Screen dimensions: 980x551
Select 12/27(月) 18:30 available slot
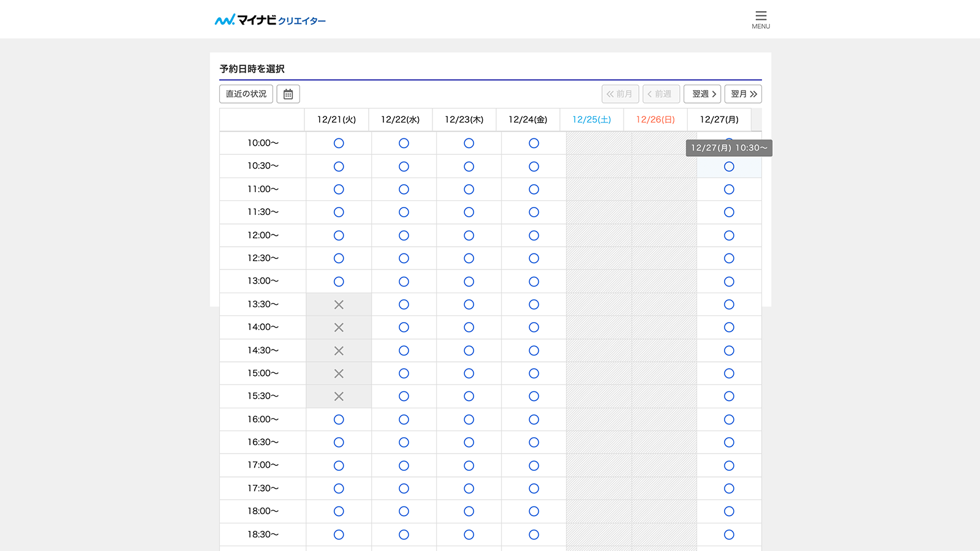point(729,535)
